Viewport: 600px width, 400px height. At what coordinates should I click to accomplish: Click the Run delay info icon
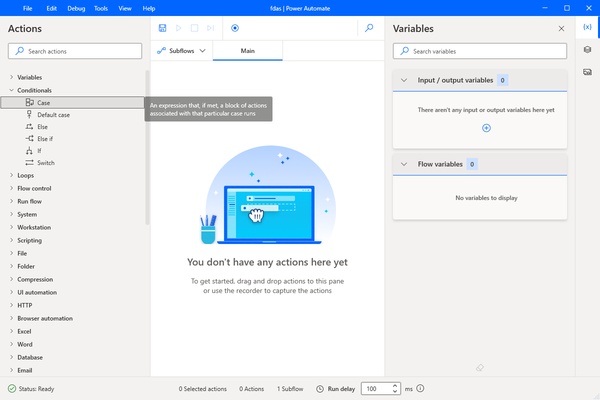[x=420, y=389]
